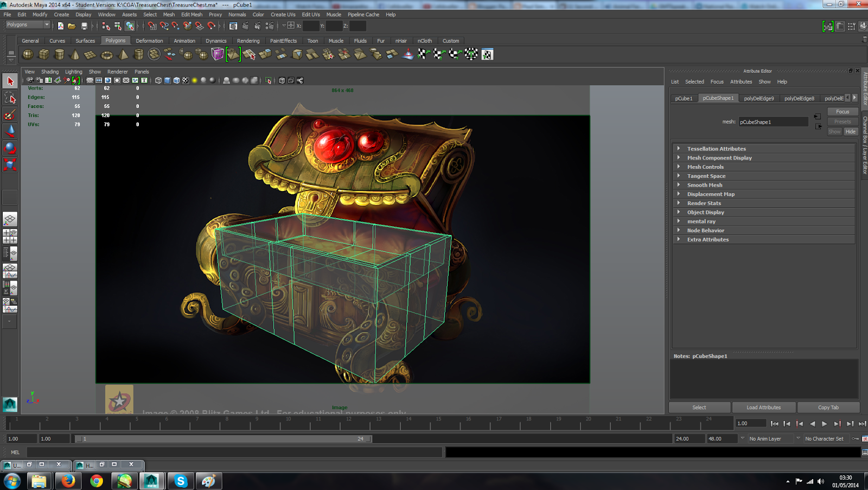The image size is (868, 490).
Task: Switch to the four view layout
Action: (x=10, y=236)
